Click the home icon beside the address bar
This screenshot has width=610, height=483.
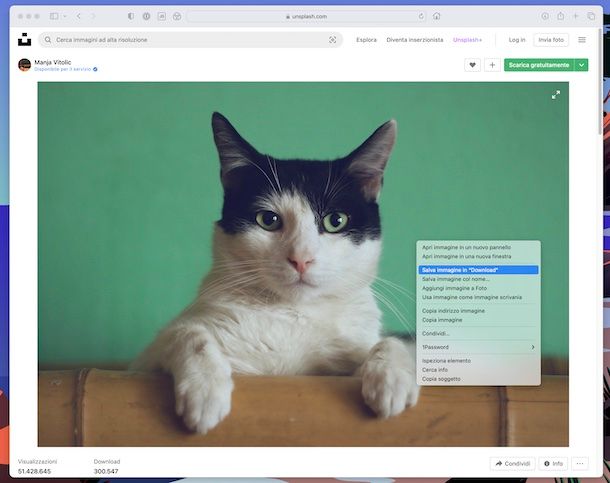pos(436,16)
